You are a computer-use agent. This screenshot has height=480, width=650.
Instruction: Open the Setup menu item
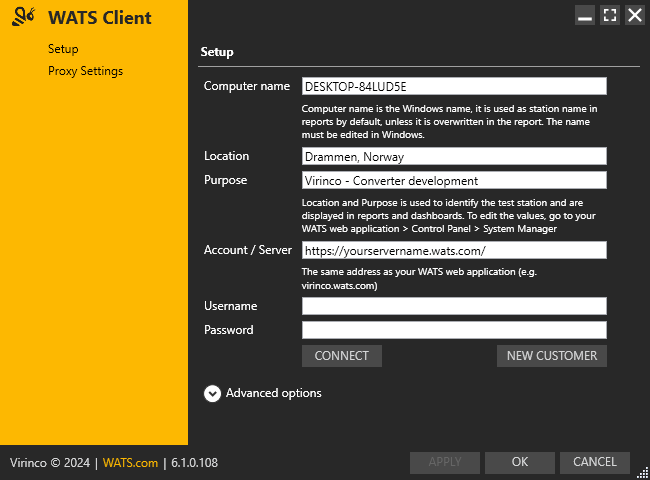[x=63, y=49]
